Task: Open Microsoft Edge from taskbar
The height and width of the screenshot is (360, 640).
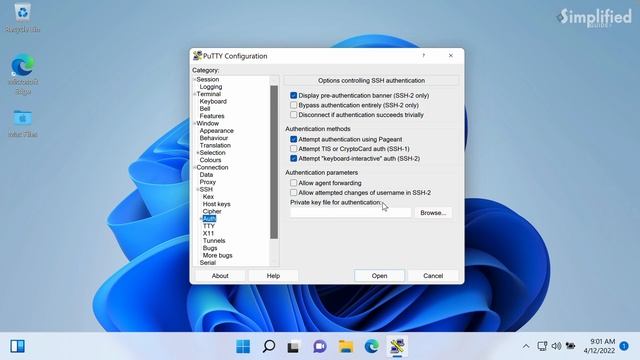Action: [x=371, y=347]
